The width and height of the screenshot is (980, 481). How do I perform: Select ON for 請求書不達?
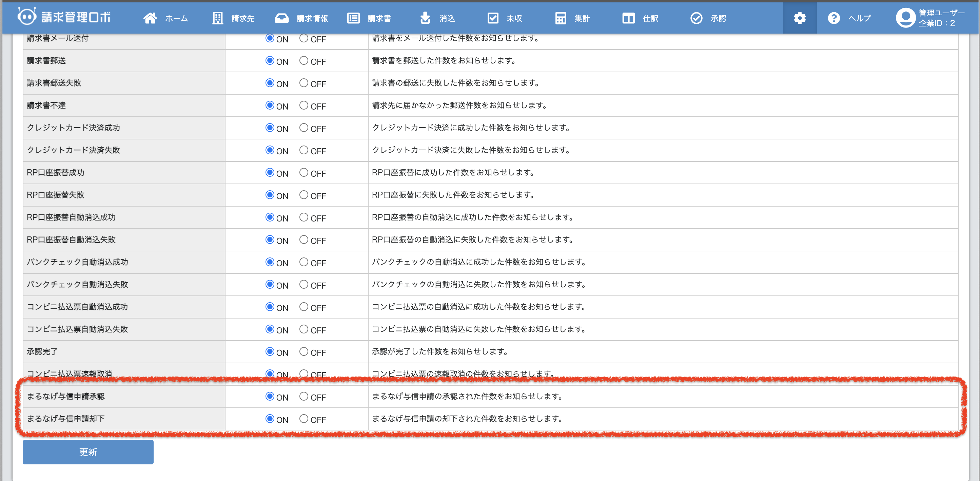[x=270, y=105]
